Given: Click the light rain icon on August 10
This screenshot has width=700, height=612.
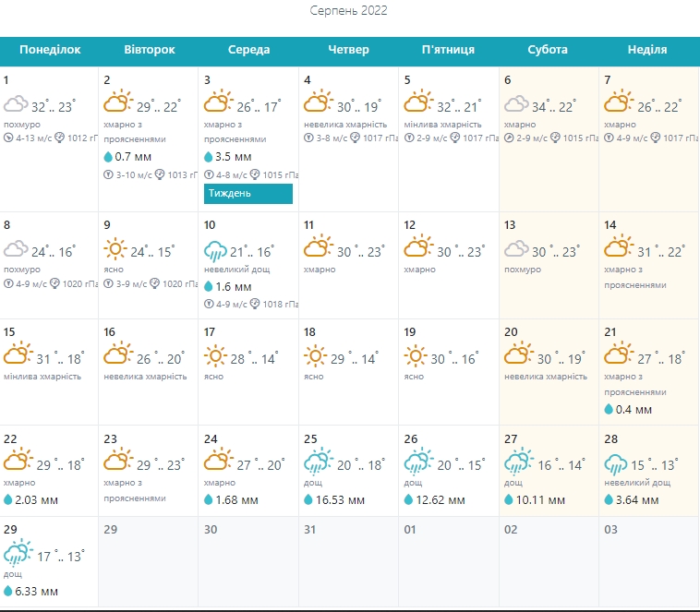Looking at the screenshot, I should point(217,250).
